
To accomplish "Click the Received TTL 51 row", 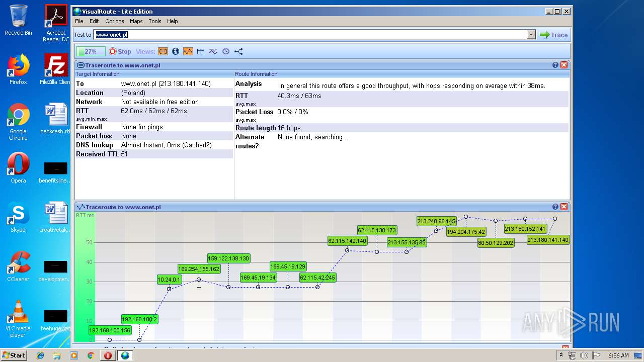I will [153, 154].
